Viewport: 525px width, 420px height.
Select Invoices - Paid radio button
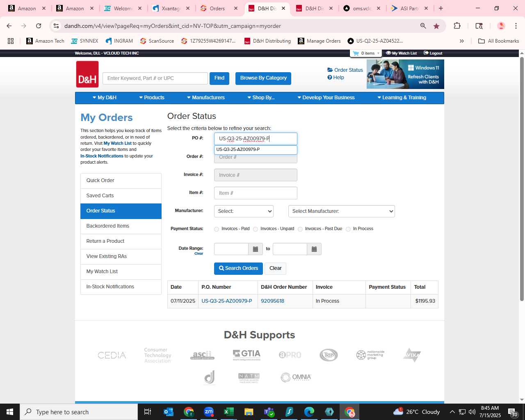click(x=217, y=229)
